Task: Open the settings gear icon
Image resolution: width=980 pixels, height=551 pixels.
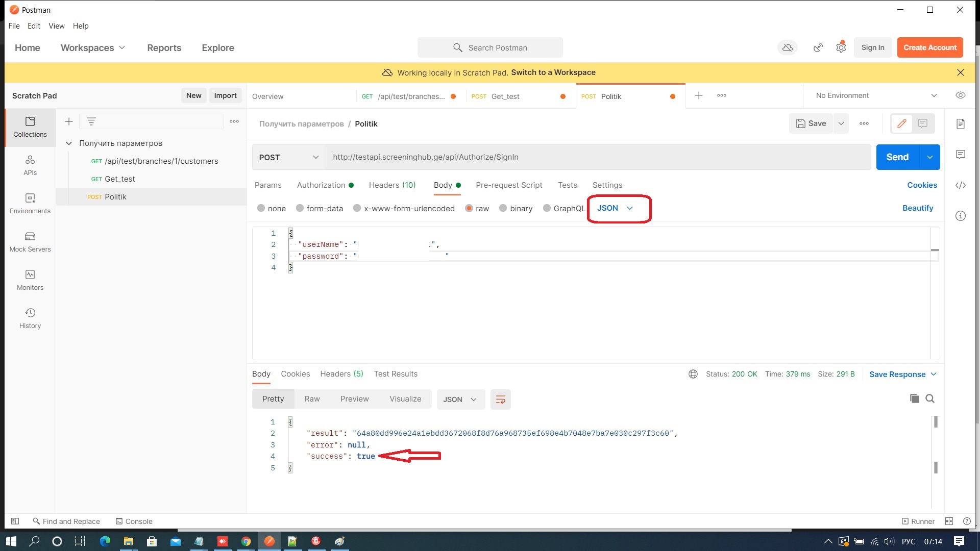Action: pos(841,47)
